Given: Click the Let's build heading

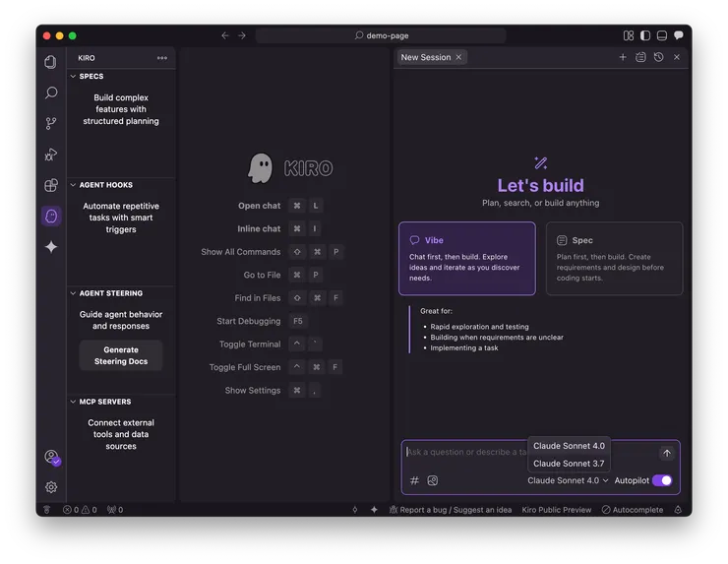Looking at the screenshot, I should (x=540, y=185).
